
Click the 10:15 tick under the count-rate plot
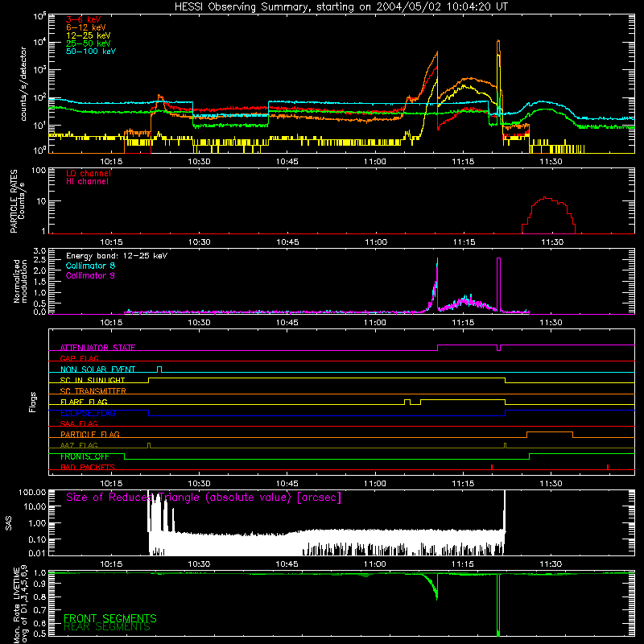111,162
